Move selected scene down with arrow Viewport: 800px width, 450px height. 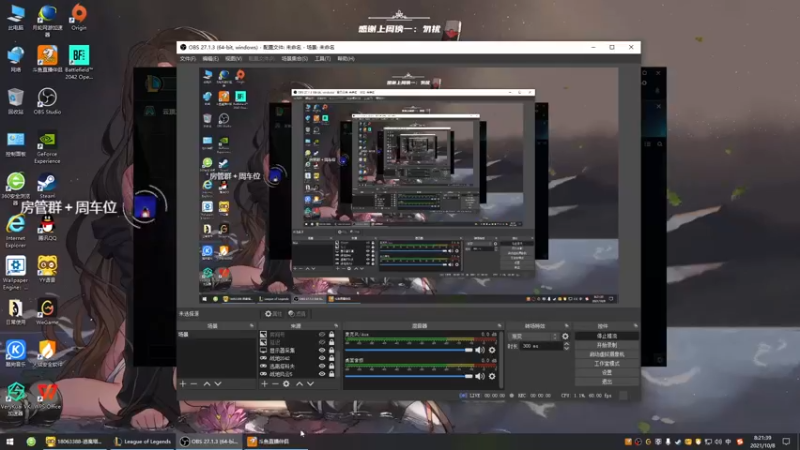pyautogui.click(x=218, y=384)
